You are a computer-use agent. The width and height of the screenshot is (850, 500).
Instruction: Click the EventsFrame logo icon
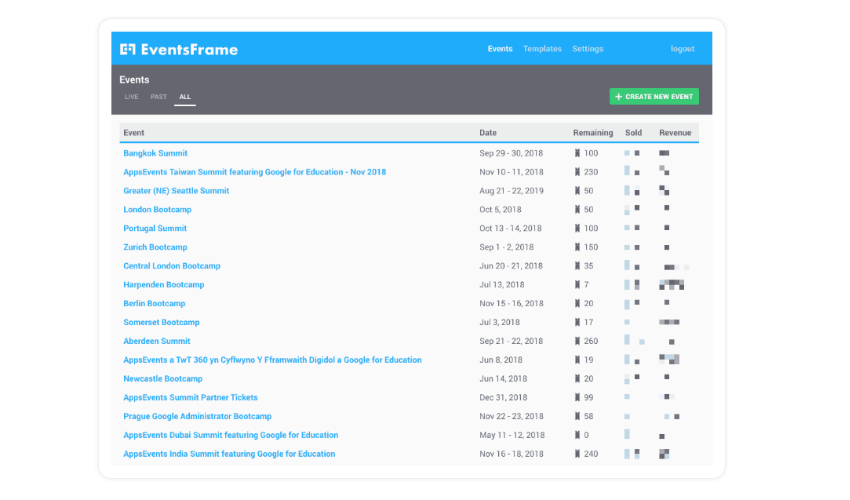[x=127, y=49]
